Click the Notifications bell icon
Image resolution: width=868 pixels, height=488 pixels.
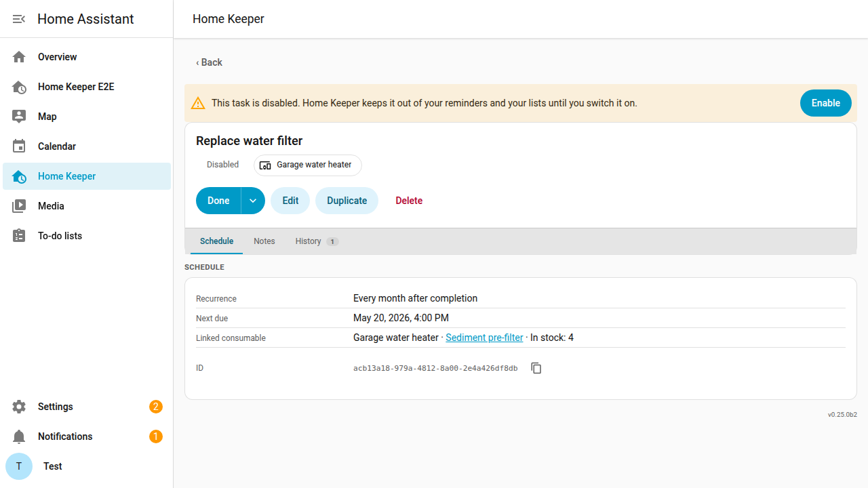(x=19, y=436)
